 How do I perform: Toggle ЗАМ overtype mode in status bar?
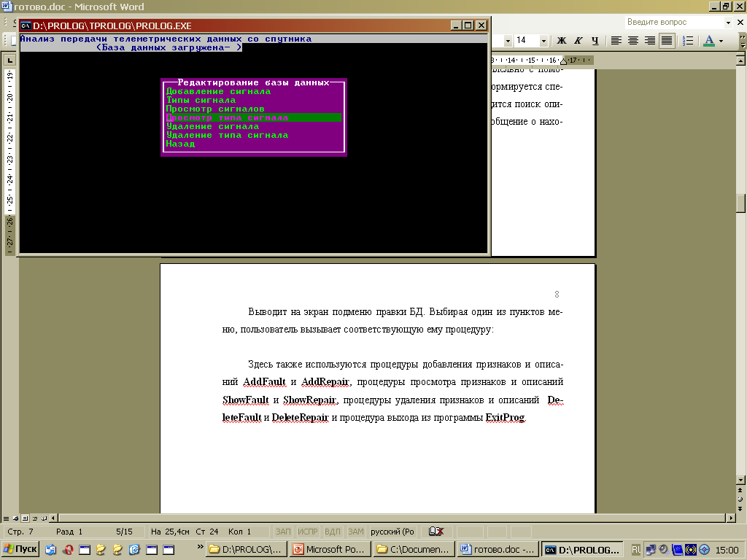click(356, 532)
